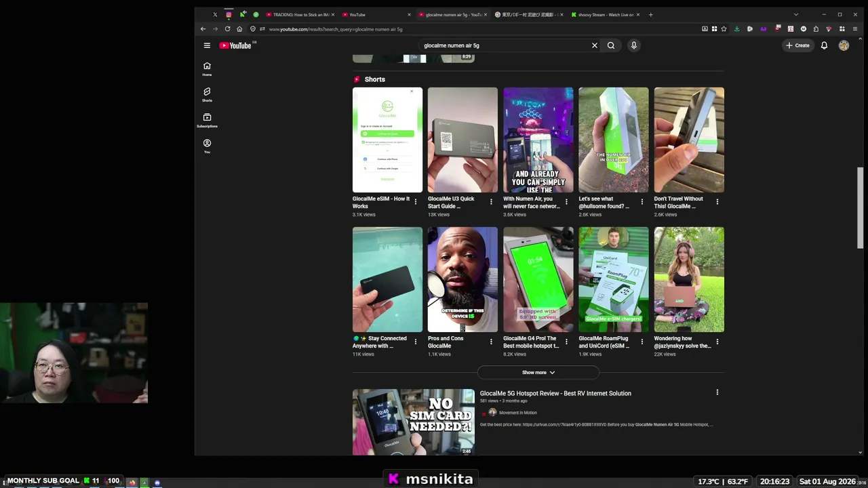Open options for GlocalMe RoamPlug short
Viewport: 868px width, 488px height.
(x=642, y=342)
